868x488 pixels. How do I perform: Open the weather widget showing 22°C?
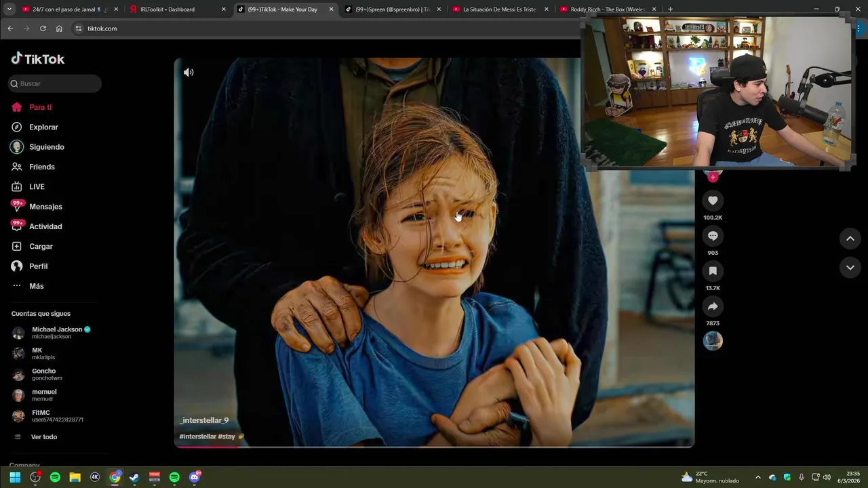[x=711, y=477]
